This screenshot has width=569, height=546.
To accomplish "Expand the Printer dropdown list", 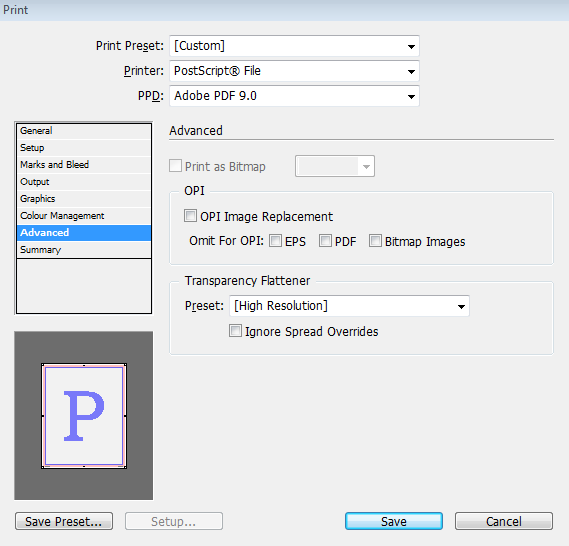I will click(294, 71).
